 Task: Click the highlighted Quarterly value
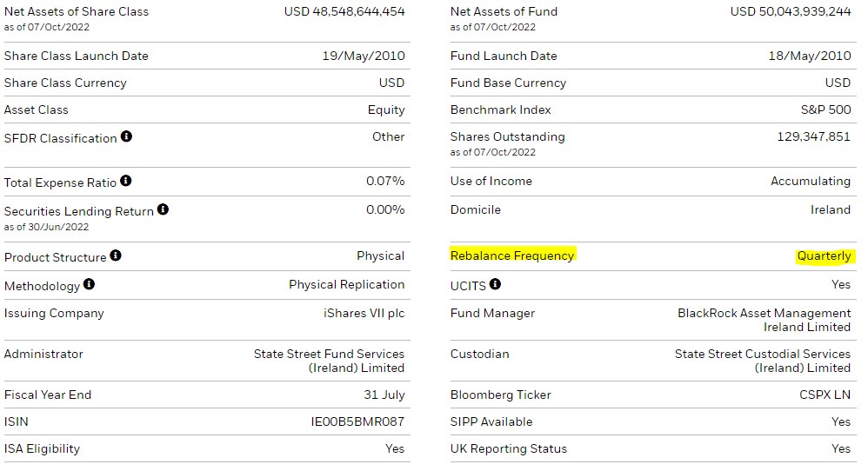[824, 256]
